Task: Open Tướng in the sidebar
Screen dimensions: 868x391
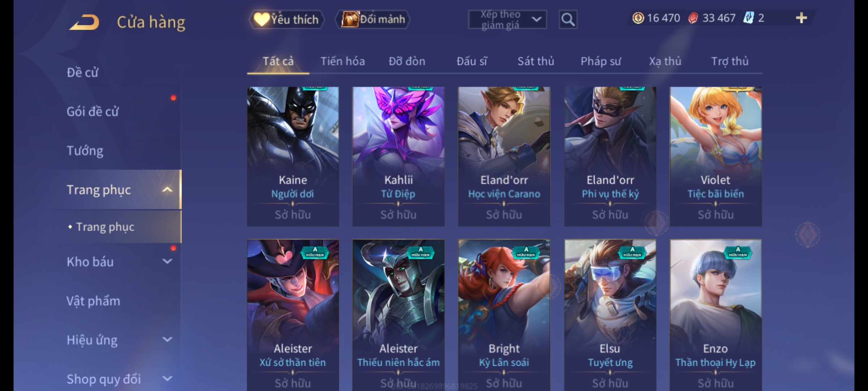Action: point(85,150)
